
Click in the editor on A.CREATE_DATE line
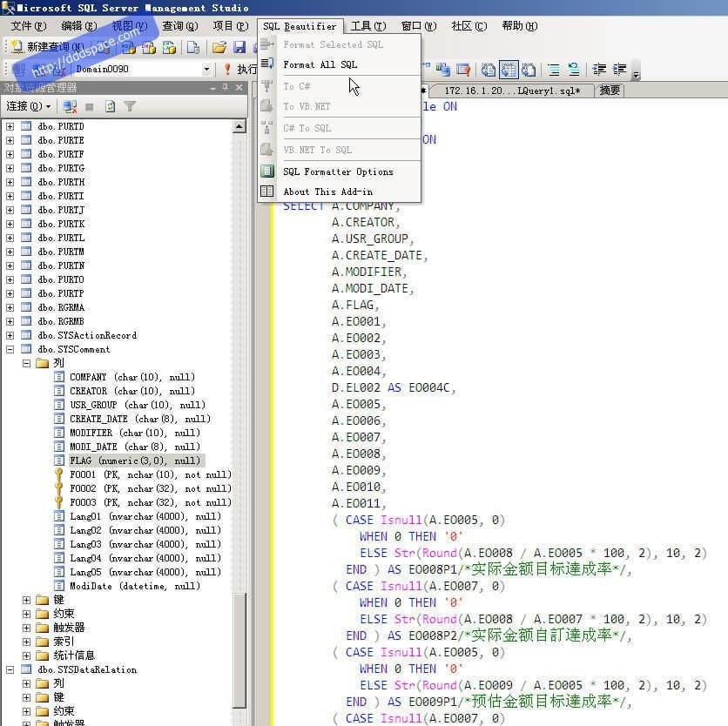click(380, 255)
